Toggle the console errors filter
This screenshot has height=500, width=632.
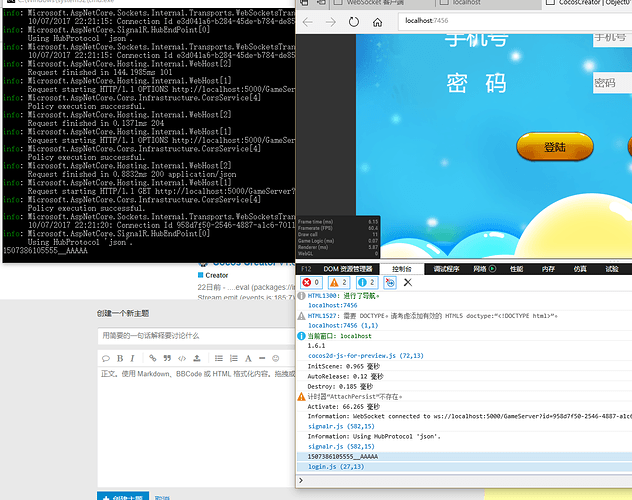[311, 282]
